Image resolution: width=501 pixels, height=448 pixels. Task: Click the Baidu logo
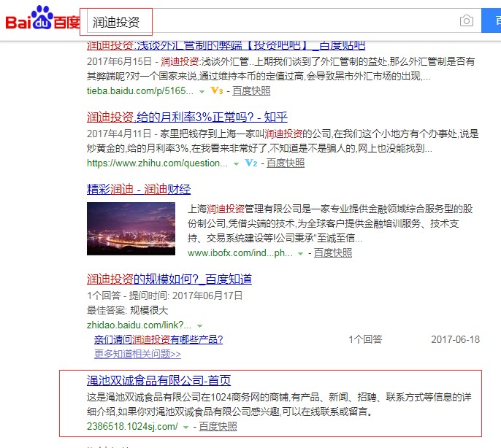[42, 18]
